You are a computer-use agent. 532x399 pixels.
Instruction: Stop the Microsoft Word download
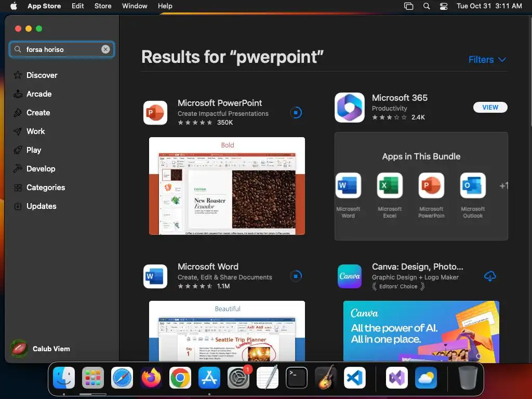pos(296,276)
